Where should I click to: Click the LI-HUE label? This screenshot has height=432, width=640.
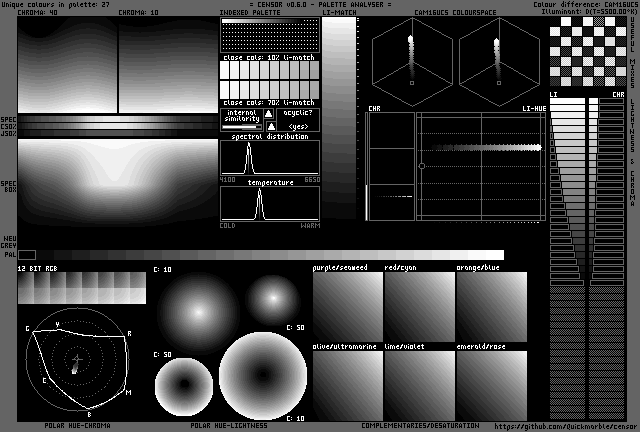click(534, 109)
